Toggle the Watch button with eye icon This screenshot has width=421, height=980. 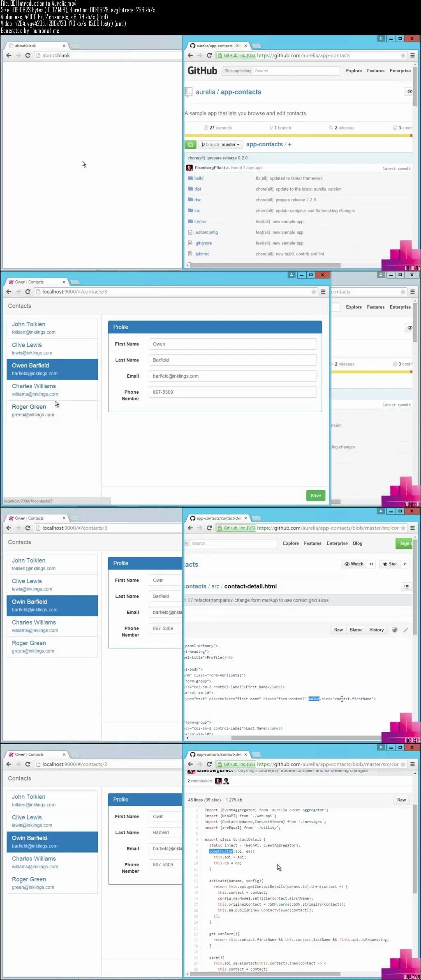tap(354, 564)
